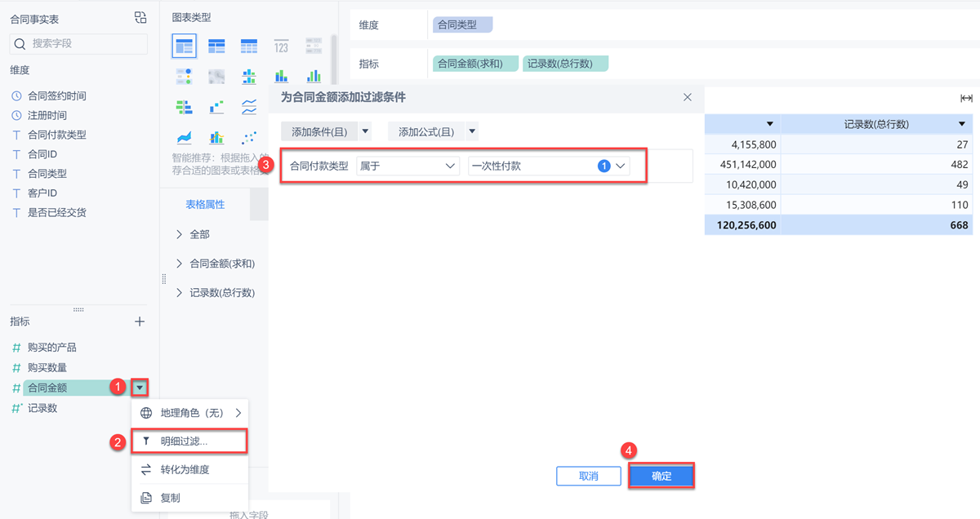Click the 120,256,600 total cell

click(742, 225)
